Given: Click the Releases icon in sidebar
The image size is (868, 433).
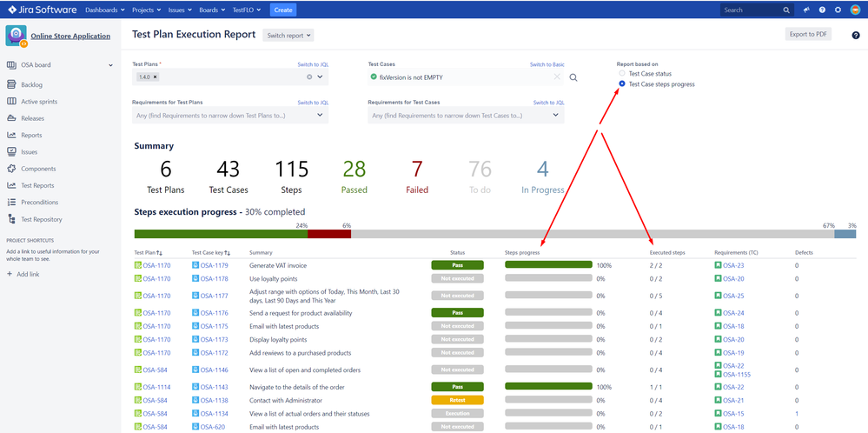Looking at the screenshot, I should pyautogui.click(x=12, y=118).
